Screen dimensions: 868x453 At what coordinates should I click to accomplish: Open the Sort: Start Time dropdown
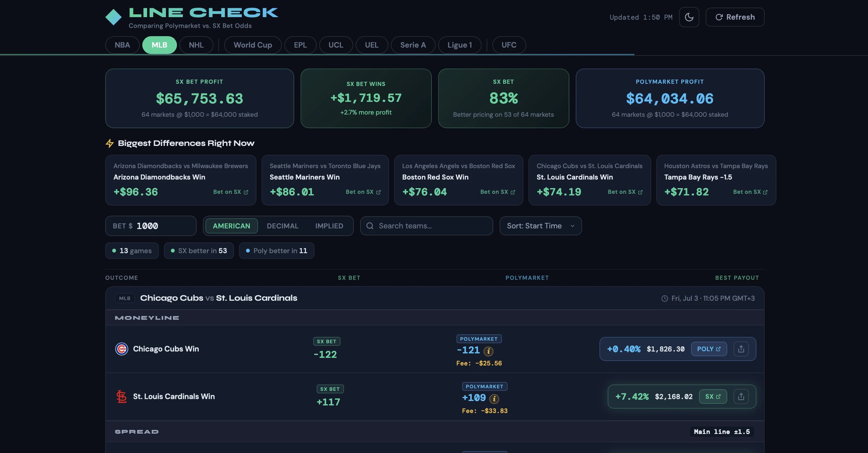pyautogui.click(x=541, y=226)
